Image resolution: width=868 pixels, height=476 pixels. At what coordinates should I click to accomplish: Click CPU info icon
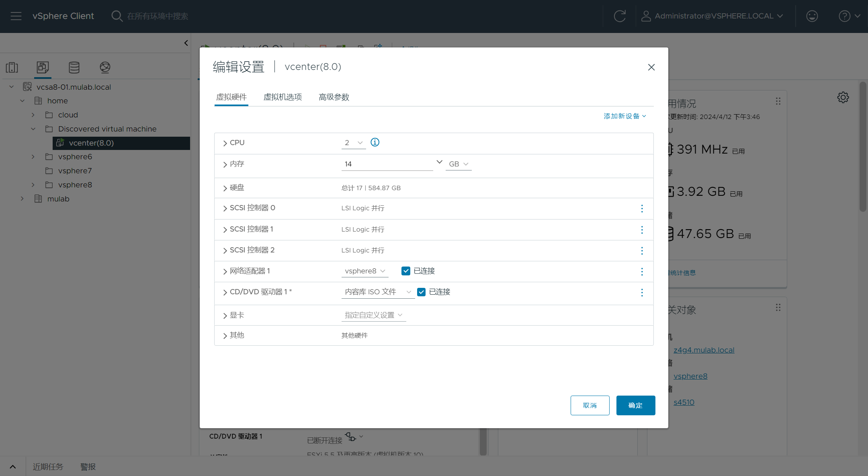coord(375,142)
